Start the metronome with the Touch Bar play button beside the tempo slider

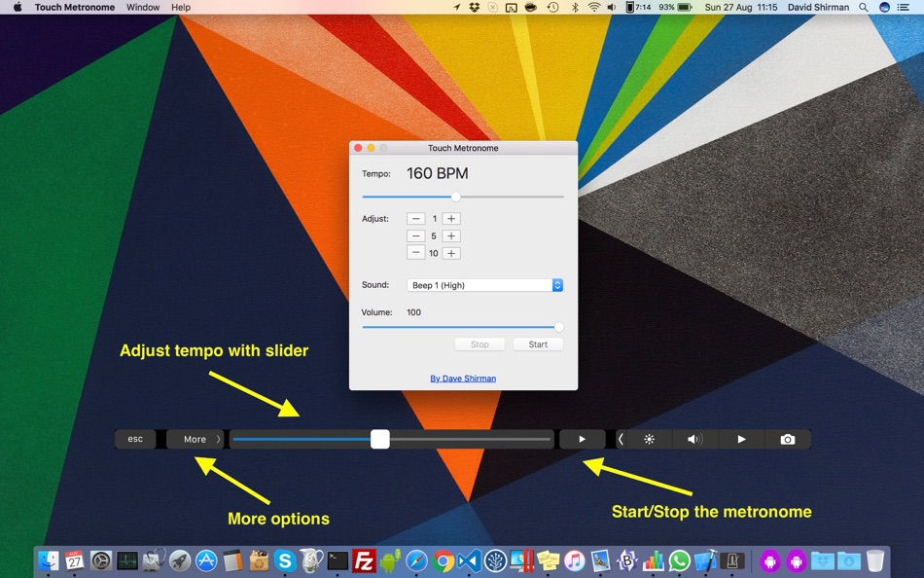583,440
